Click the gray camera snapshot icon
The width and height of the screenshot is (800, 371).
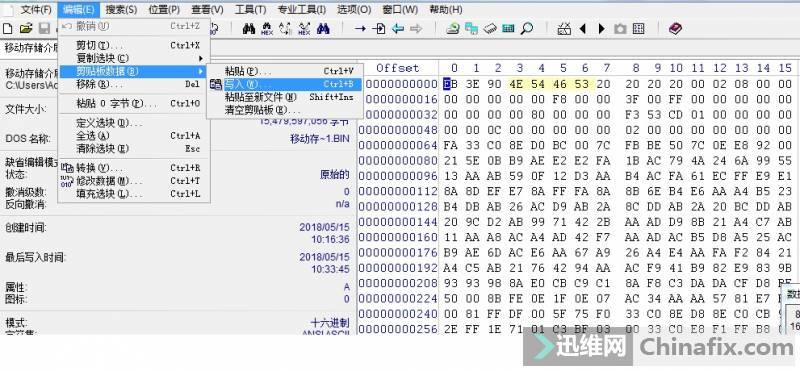(x=620, y=29)
